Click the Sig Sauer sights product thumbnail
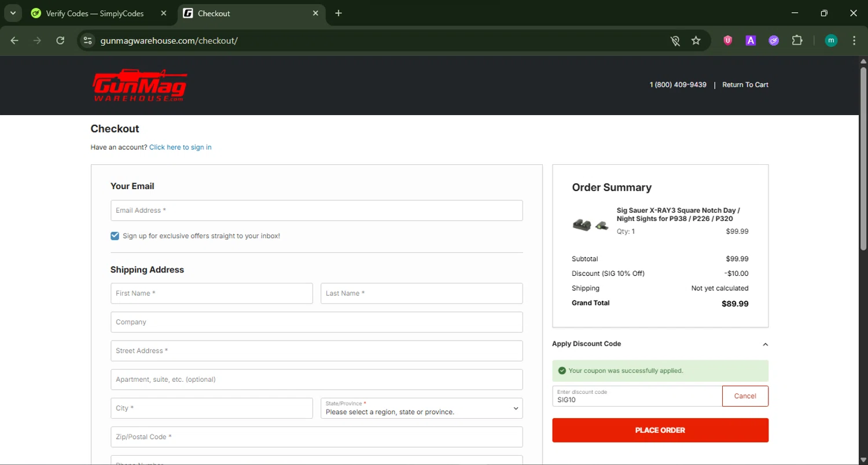 [591, 225]
